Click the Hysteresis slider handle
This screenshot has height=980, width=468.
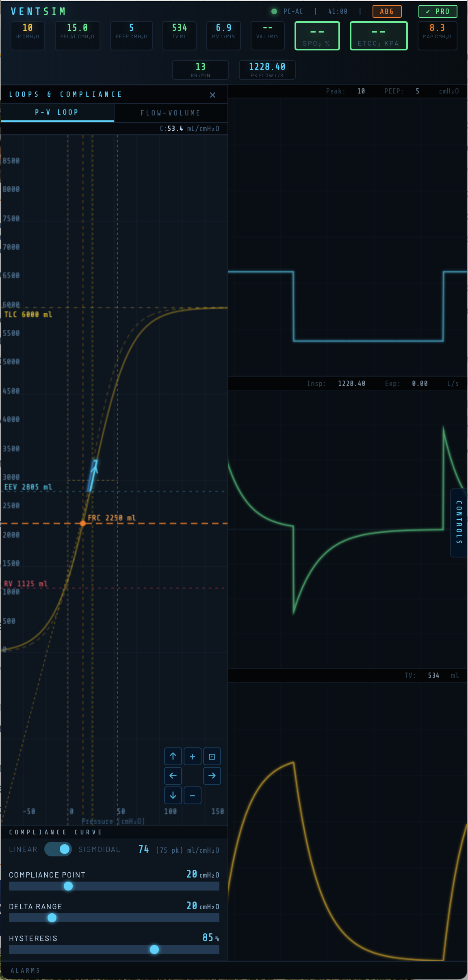(154, 950)
